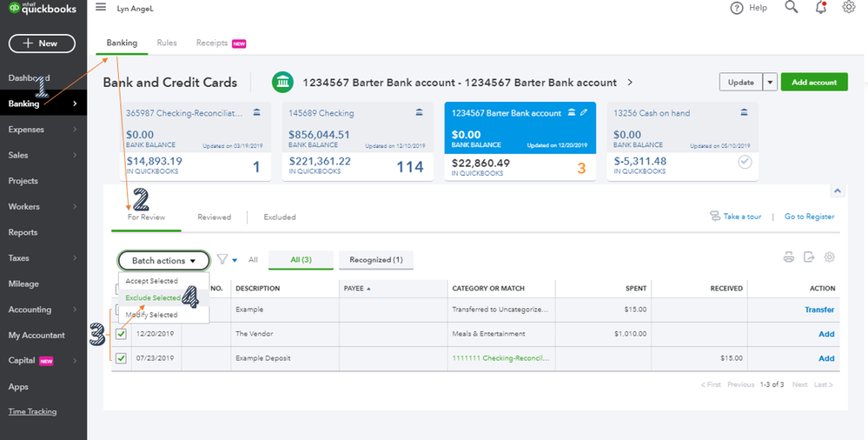
Task: Open the filter funnel icon
Action: (x=222, y=259)
